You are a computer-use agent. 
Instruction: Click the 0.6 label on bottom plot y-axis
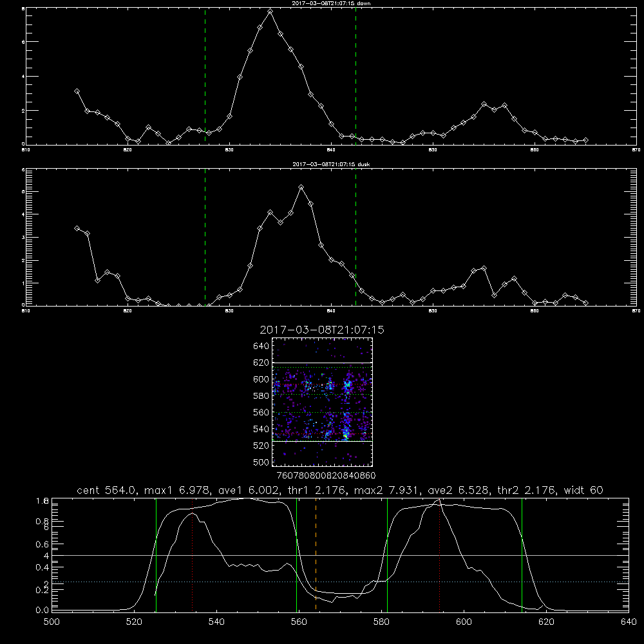(43, 545)
